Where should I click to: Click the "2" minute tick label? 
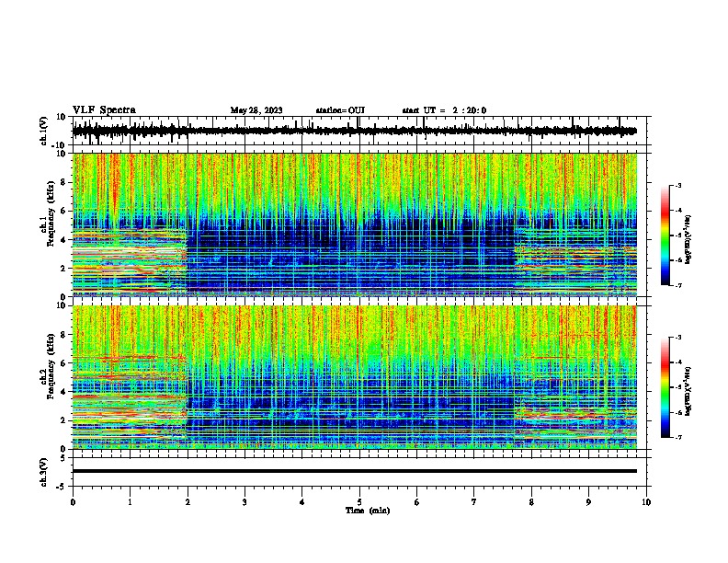[x=188, y=502]
